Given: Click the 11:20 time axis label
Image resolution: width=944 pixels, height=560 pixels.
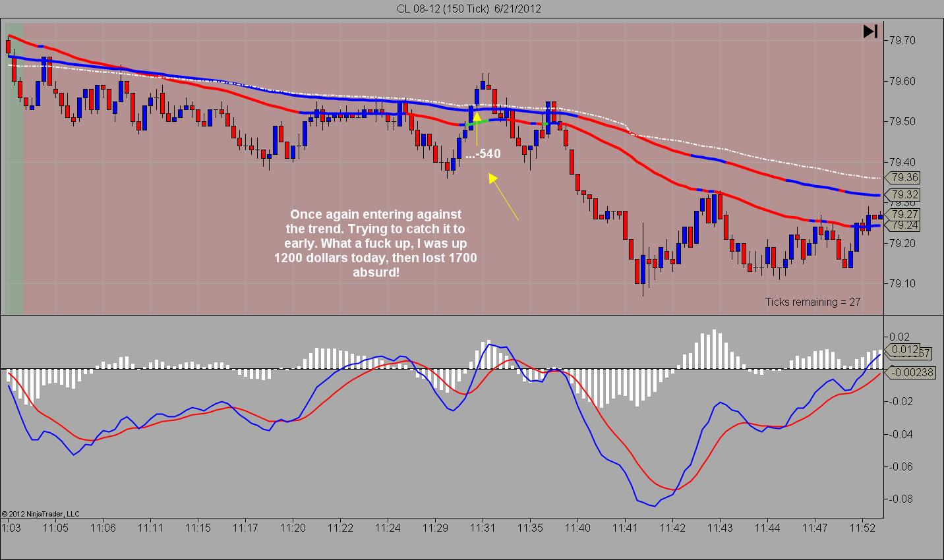Looking at the screenshot, I should pos(293,528).
